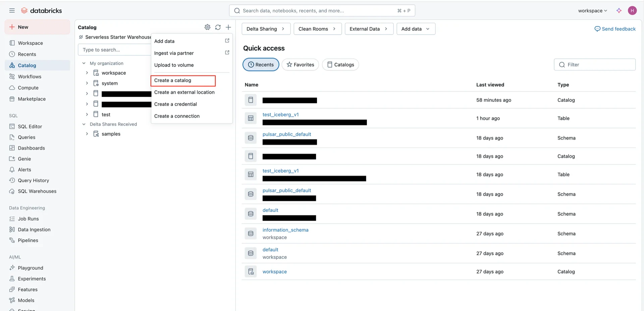Go to Workflows in the sidebar
The height and width of the screenshot is (311, 644).
click(x=37, y=76)
